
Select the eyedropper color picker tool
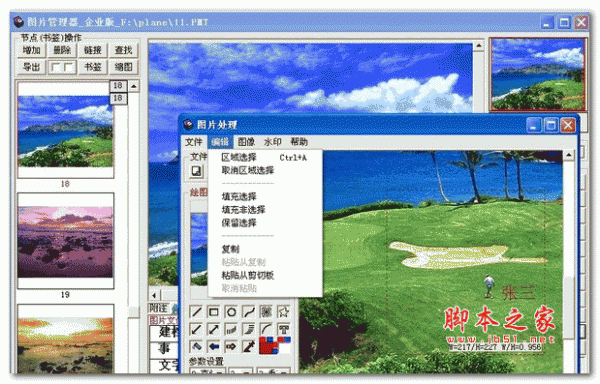pyautogui.click(x=249, y=347)
